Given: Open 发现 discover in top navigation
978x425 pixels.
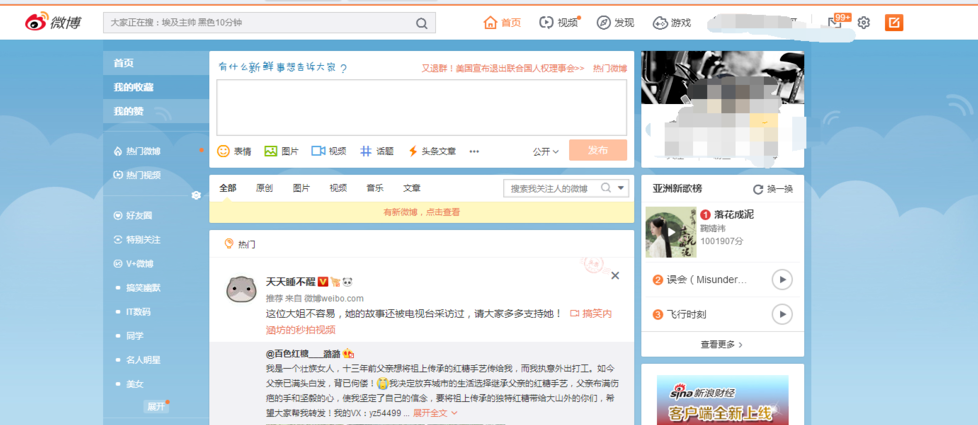Looking at the screenshot, I should (615, 22).
